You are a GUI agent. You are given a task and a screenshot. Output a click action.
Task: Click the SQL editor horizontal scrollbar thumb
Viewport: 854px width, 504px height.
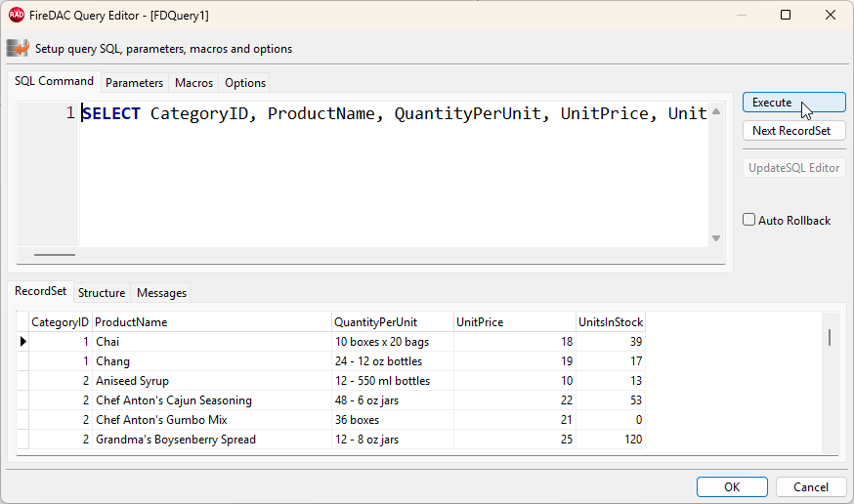(55, 254)
